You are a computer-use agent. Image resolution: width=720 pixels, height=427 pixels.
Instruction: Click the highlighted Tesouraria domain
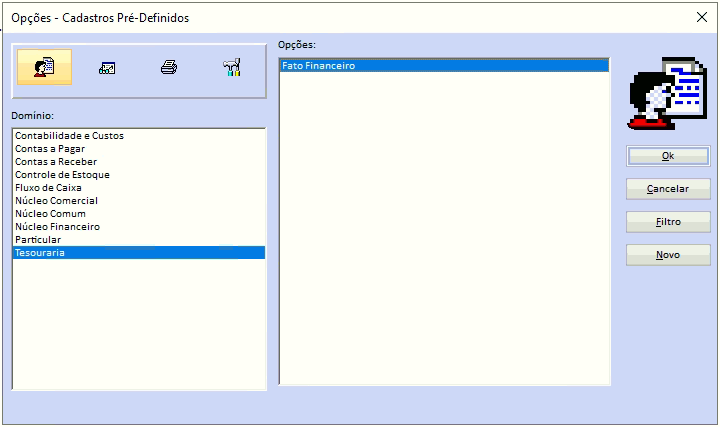point(139,253)
